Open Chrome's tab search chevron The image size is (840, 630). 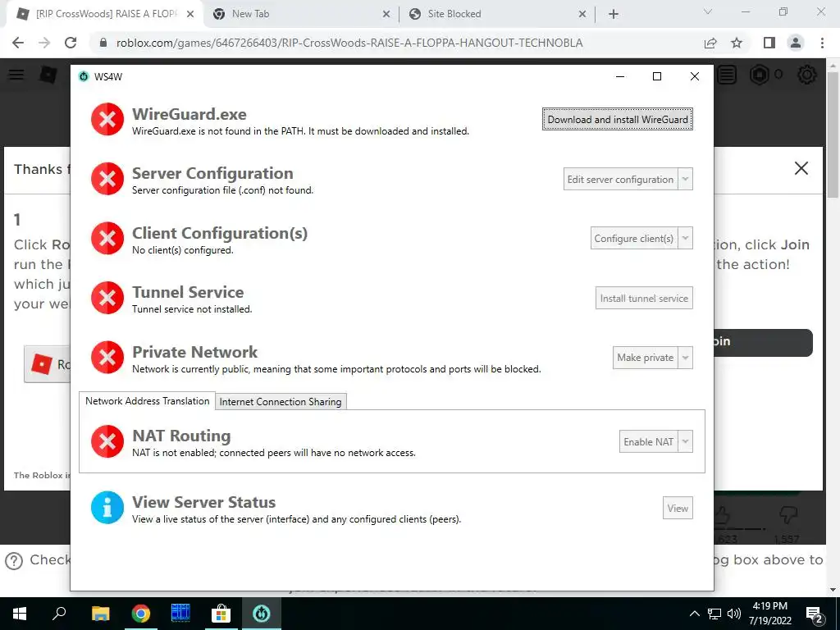pyautogui.click(x=708, y=11)
